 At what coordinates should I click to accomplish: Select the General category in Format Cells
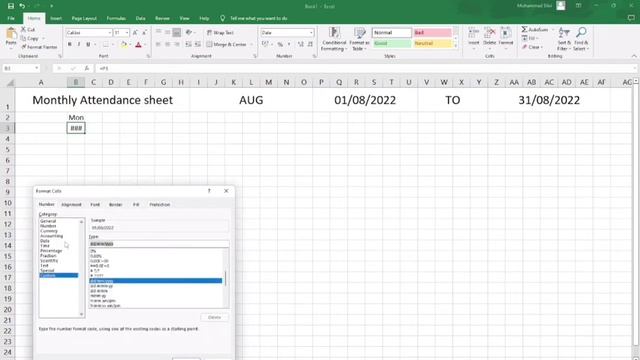(x=48, y=221)
